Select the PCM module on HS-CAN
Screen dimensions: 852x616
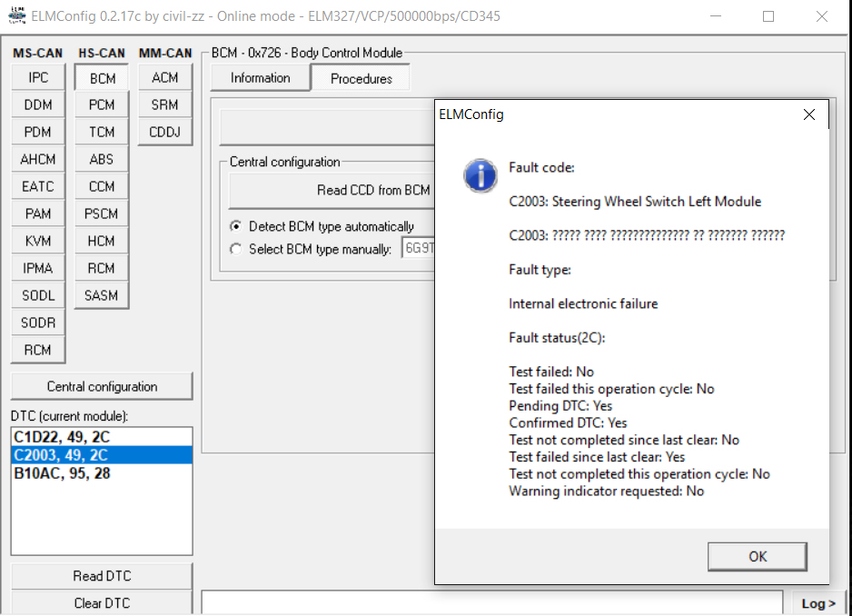(102, 105)
